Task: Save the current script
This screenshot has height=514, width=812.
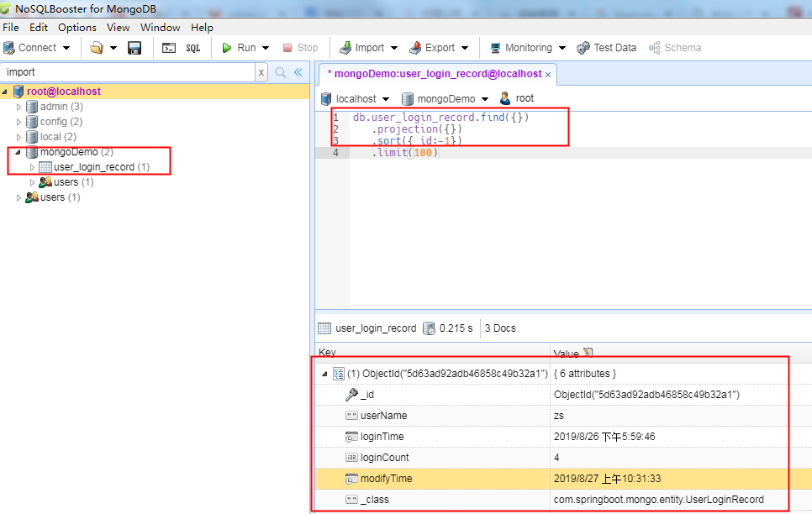Action: [x=134, y=48]
